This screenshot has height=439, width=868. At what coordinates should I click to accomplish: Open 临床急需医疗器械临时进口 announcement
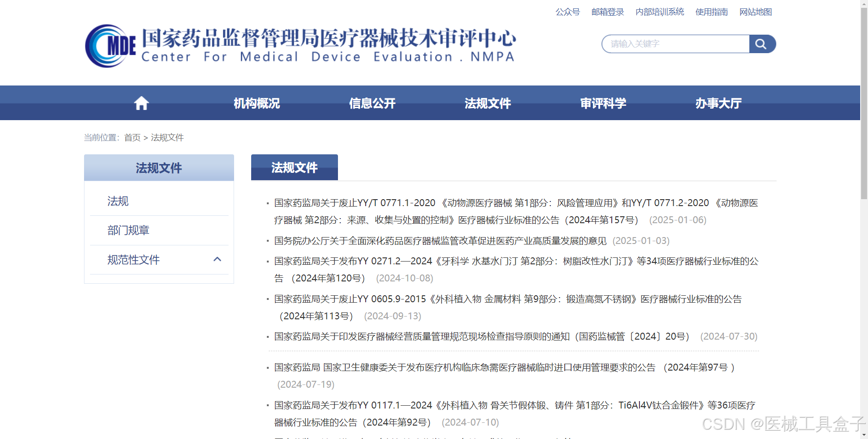505,367
